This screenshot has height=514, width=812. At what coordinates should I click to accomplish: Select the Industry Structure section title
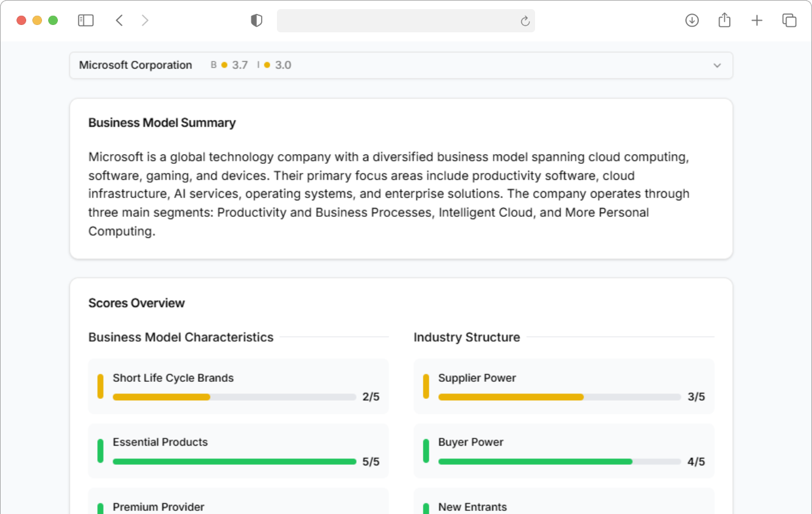click(467, 337)
